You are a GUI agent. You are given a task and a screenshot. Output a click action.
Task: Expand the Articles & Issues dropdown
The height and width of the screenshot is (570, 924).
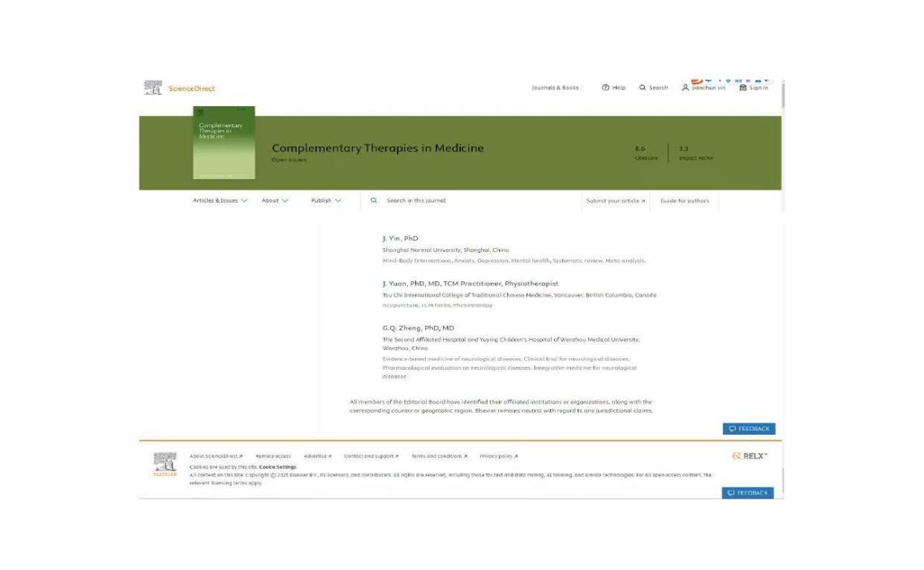click(x=220, y=200)
